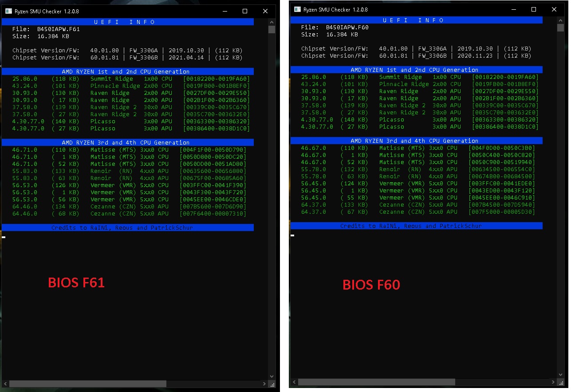Maximize the right F60 SMU Checker window
571x392 pixels.
(x=534, y=9)
